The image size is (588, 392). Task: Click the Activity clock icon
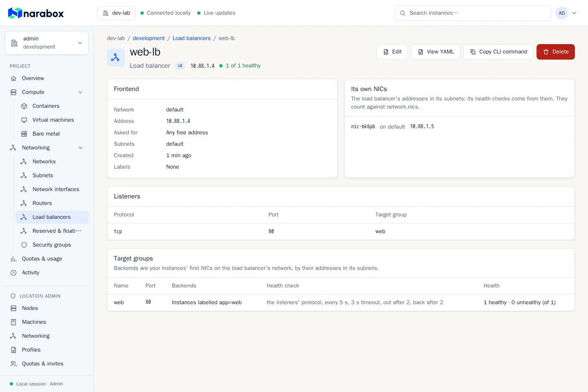13,273
